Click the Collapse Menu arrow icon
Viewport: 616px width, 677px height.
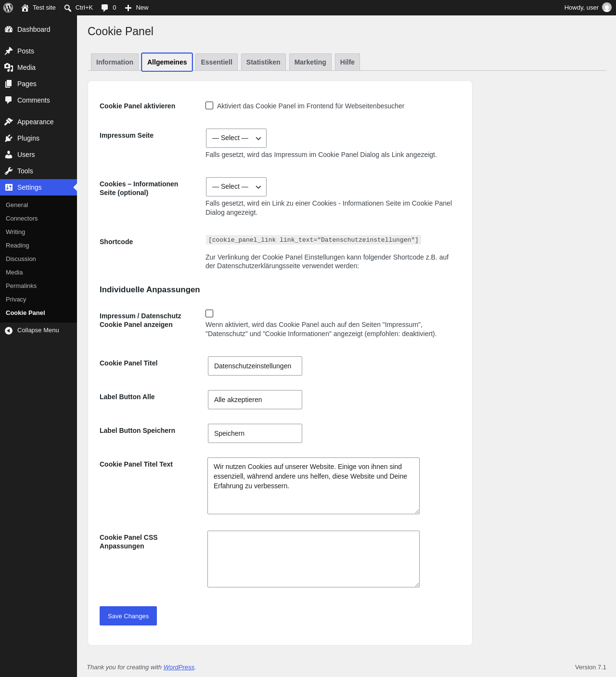(9, 330)
